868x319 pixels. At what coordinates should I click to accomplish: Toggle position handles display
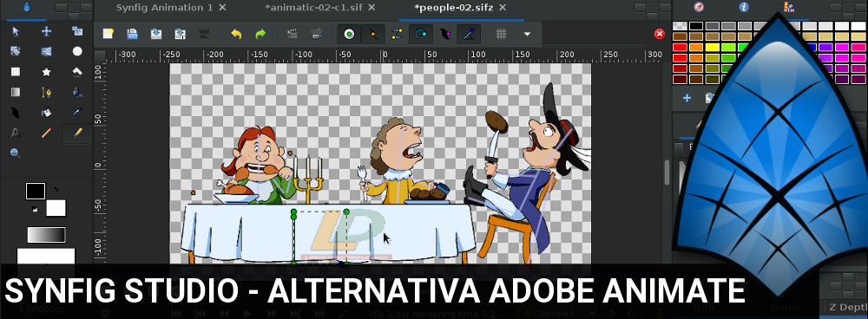click(x=349, y=35)
